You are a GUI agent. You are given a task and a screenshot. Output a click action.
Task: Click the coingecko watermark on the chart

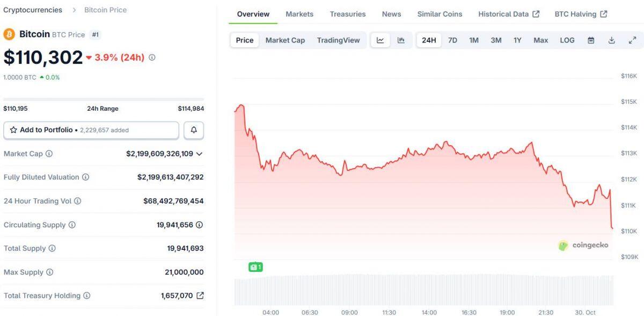584,246
